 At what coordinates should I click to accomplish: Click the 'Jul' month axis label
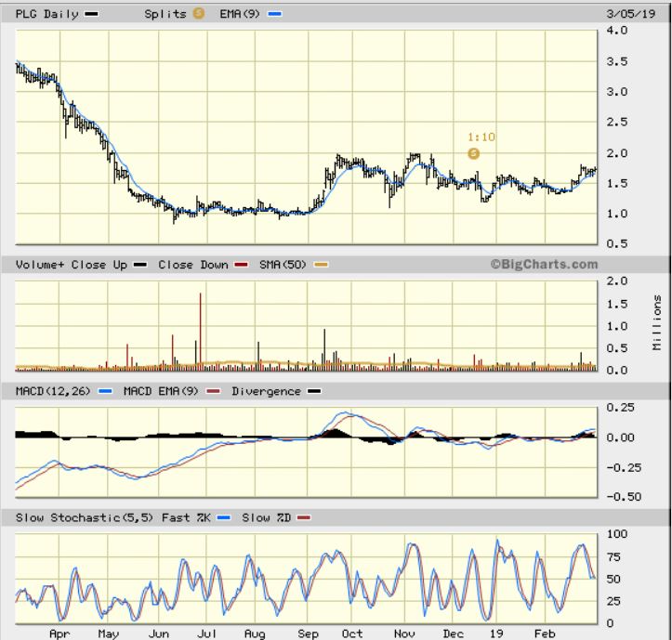tap(206, 633)
